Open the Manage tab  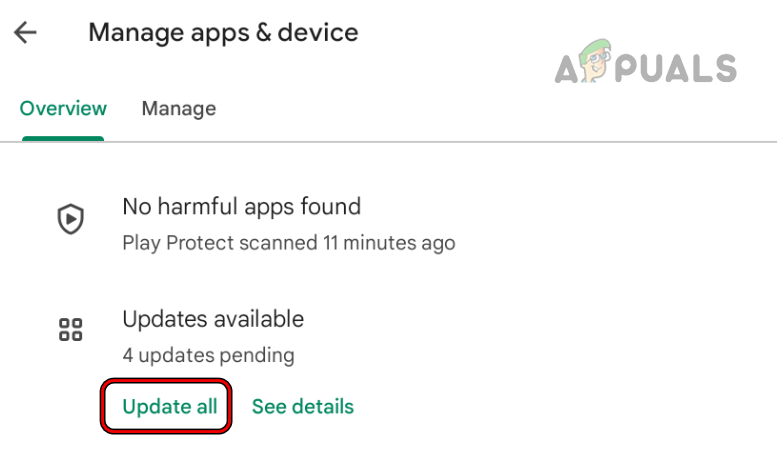(178, 108)
